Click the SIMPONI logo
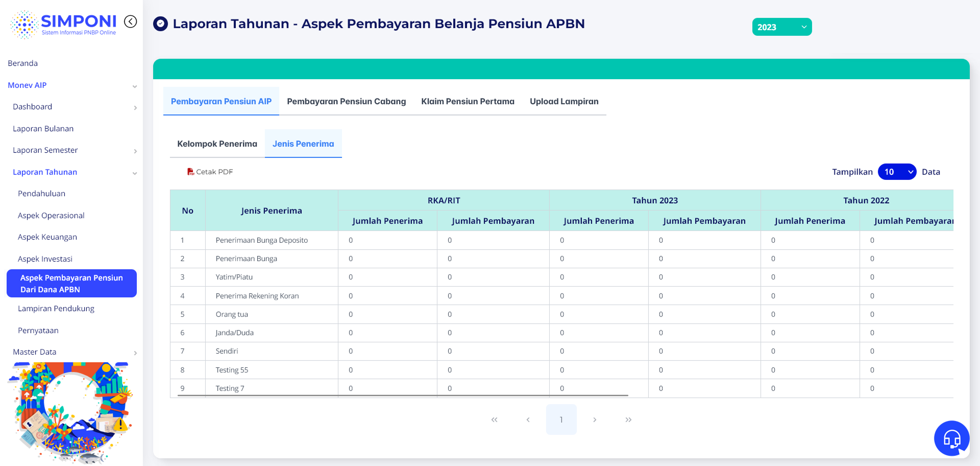This screenshot has width=980, height=466. pyautogui.click(x=63, y=25)
